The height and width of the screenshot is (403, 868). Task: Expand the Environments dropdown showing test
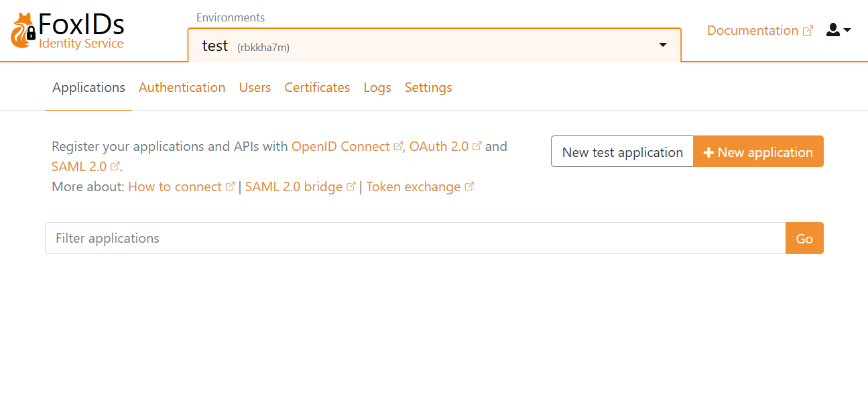tap(434, 46)
